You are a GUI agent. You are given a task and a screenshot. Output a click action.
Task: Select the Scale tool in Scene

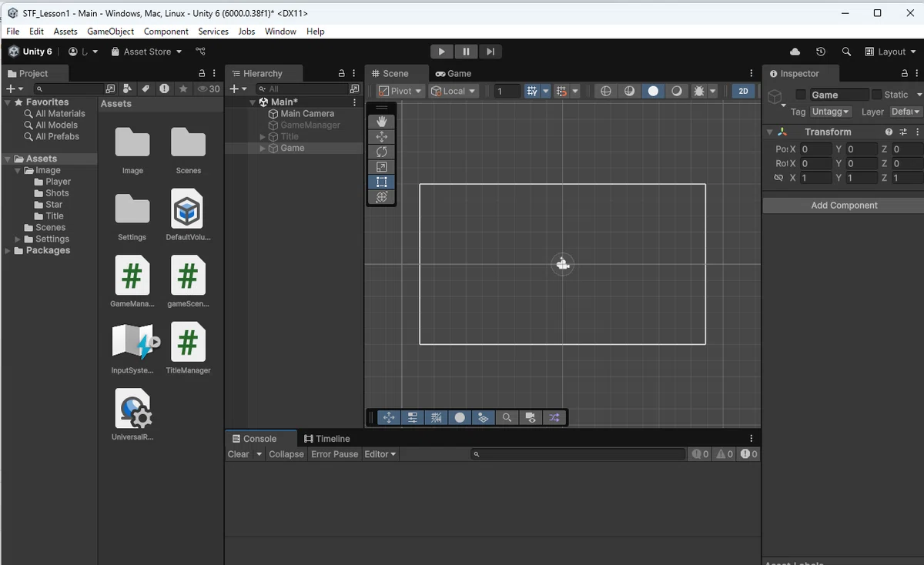point(381,167)
